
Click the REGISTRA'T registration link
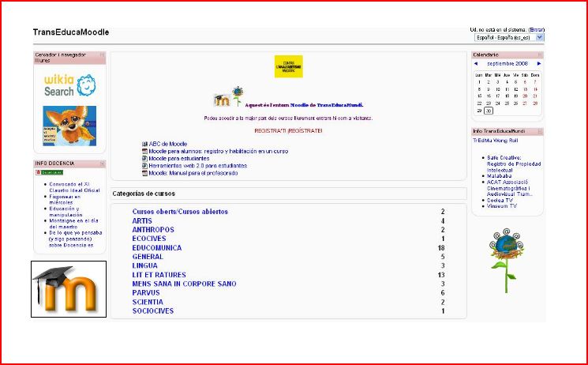[288, 130]
